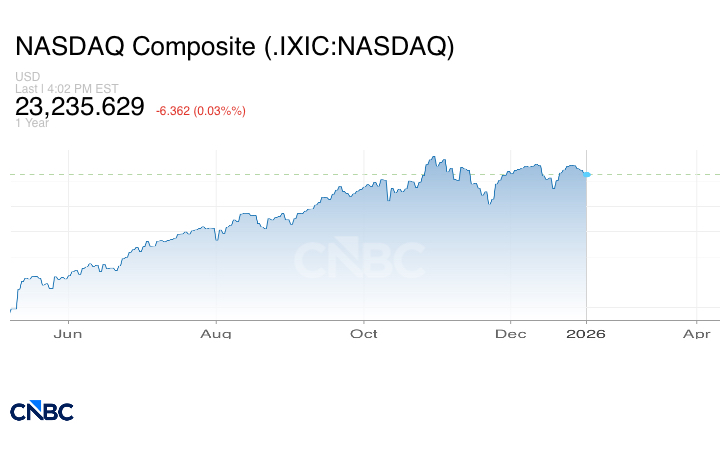Click the late-November dip in the chart line

tap(488, 204)
